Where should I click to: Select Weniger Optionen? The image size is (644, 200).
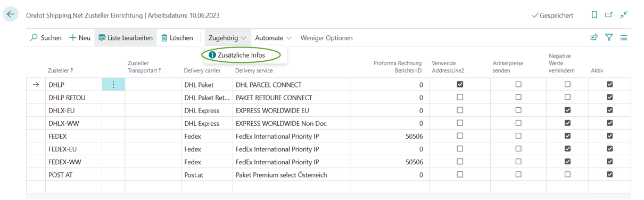(x=326, y=38)
